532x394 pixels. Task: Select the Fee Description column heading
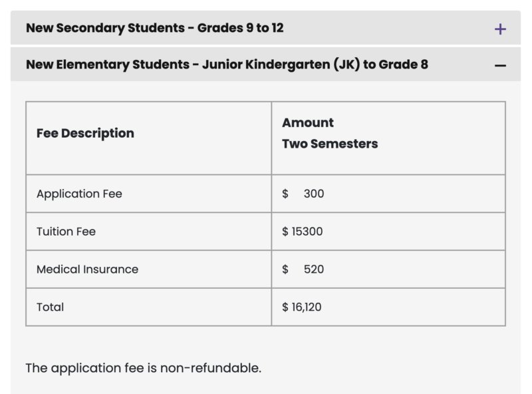click(85, 133)
